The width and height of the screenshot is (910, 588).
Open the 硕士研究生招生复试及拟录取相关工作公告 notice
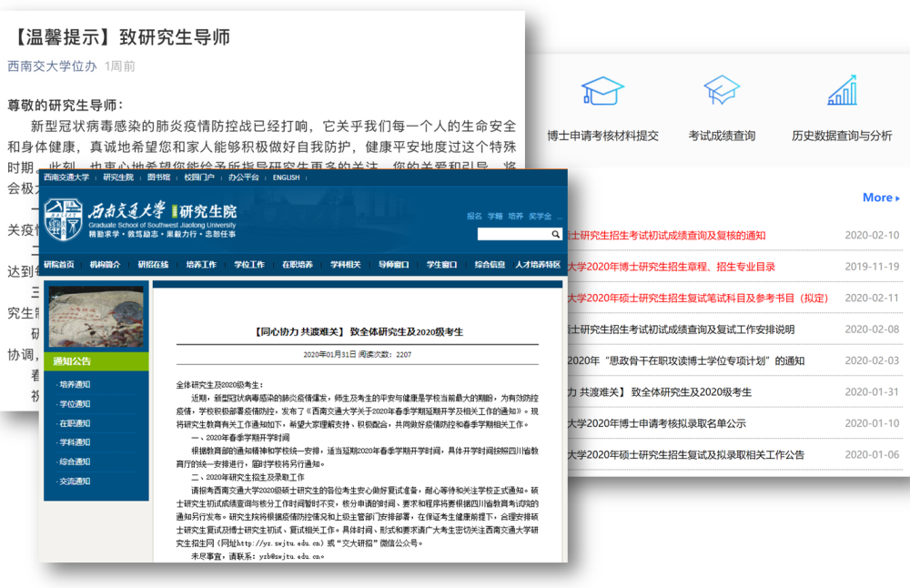click(x=686, y=455)
